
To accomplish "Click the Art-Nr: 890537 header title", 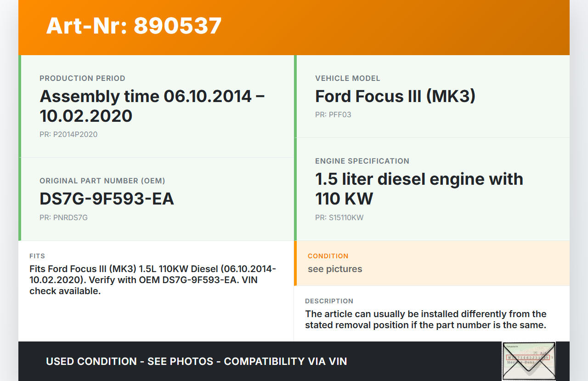I will 134,26.
